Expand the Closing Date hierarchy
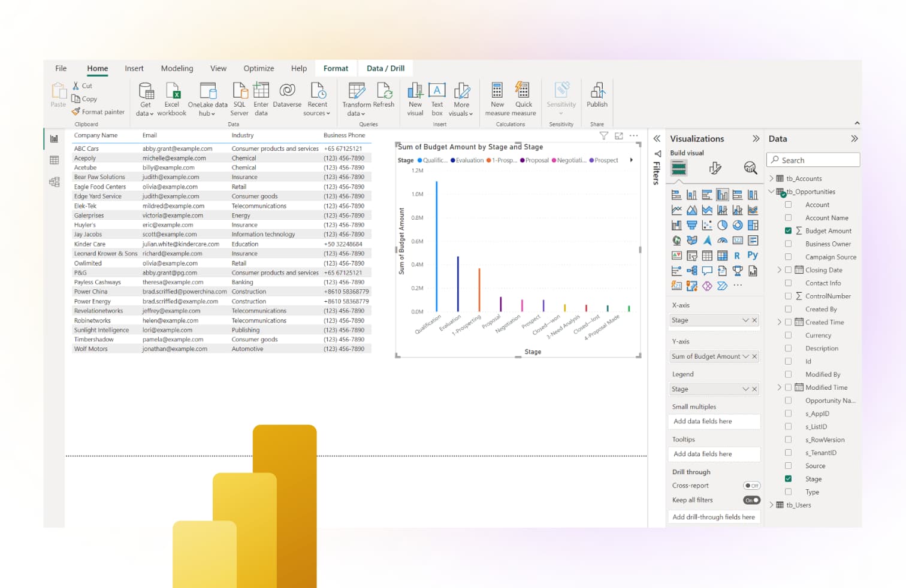Image resolution: width=906 pixels, height=588 pixels. coord(779,270)
